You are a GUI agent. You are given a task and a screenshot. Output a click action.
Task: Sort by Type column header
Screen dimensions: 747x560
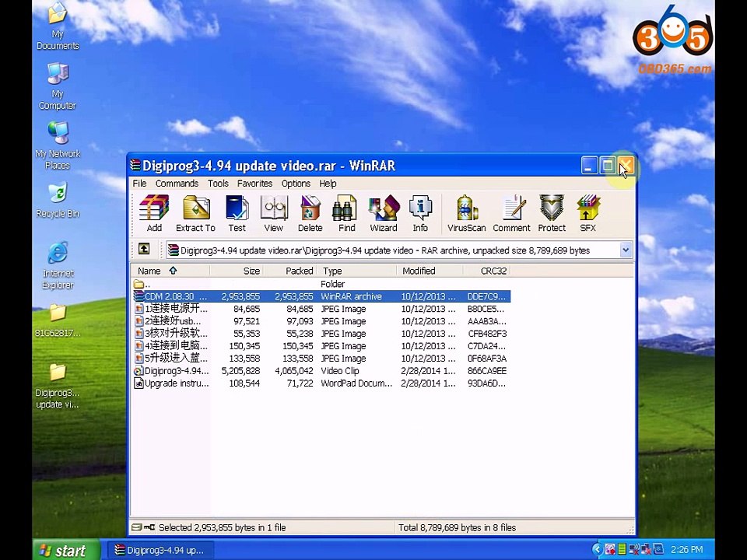click(357, 271)
